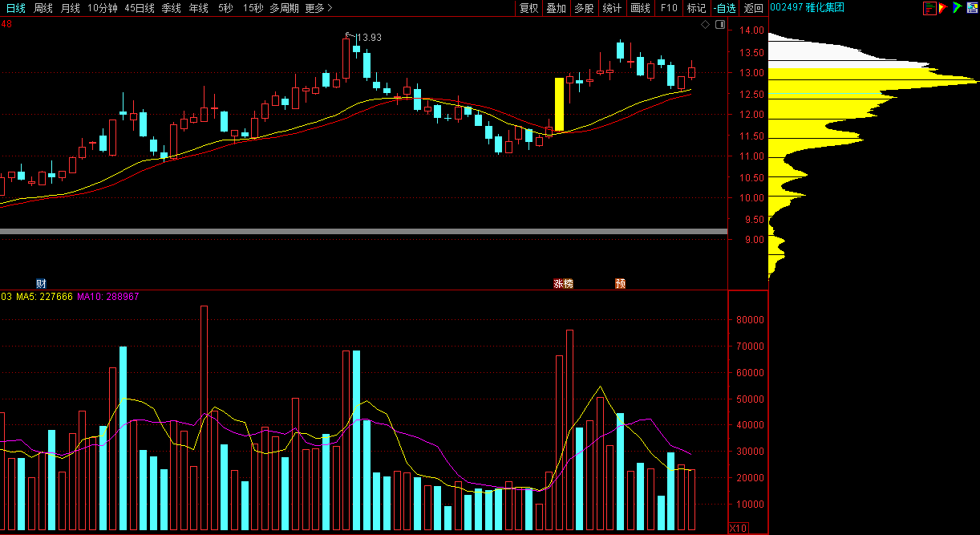Click the 预 forecast marker on the timeline
980x535 pixels.
click(620, 283)
